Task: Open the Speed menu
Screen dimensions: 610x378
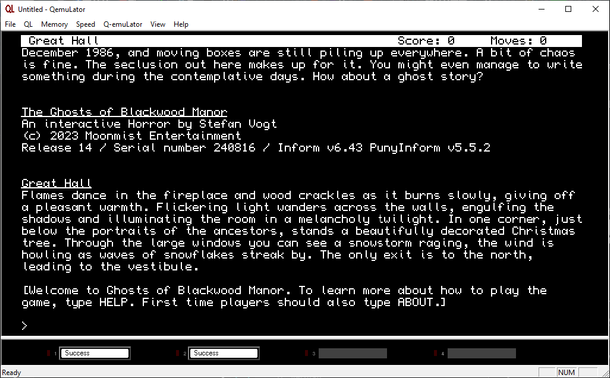Action: point(85,24)
